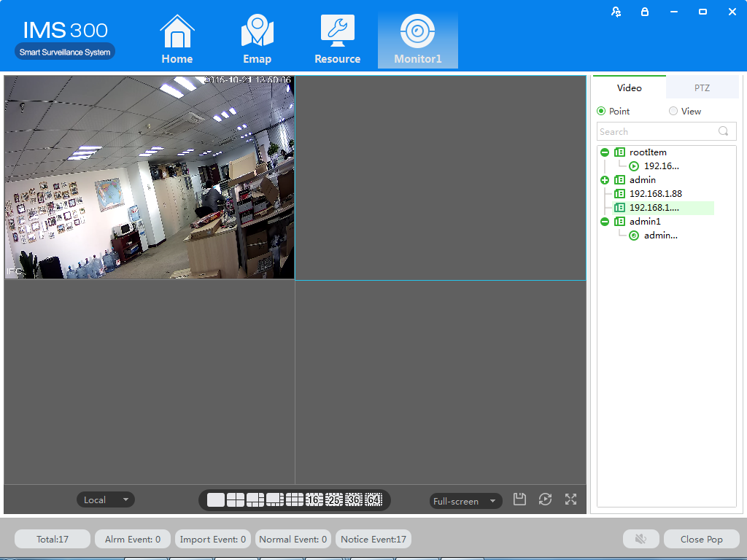Switch to the 16-window grid layout
This screenshot has height=560, width=747.
[x=314, y=500]
